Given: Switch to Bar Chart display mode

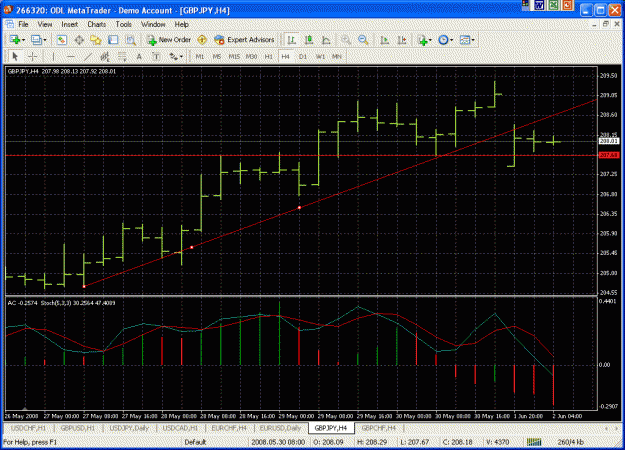Looking at the screenshot, I should point(292,40).
